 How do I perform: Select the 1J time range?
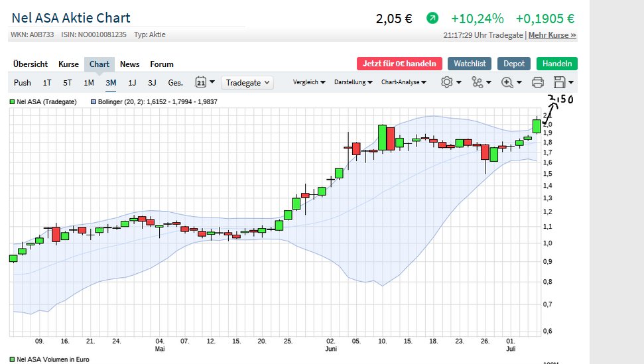[132, 83]
